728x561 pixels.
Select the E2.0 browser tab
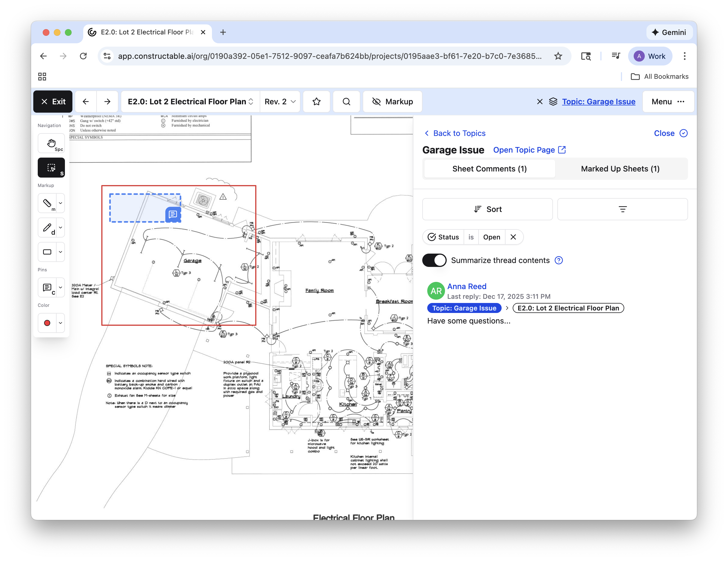pos(147,32)
